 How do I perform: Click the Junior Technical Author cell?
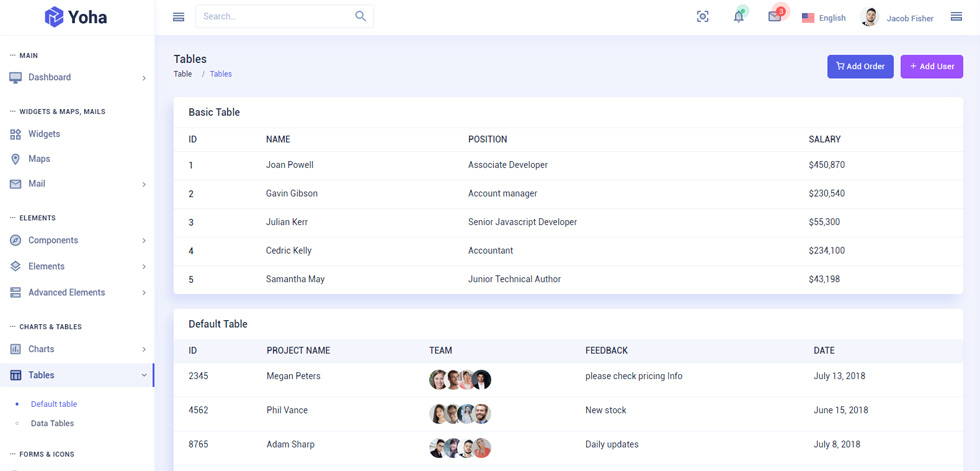tap(514, 279)
